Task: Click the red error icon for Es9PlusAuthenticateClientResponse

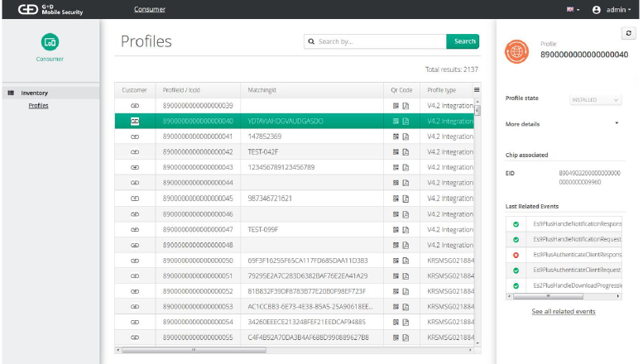Action: coord(516,255)
